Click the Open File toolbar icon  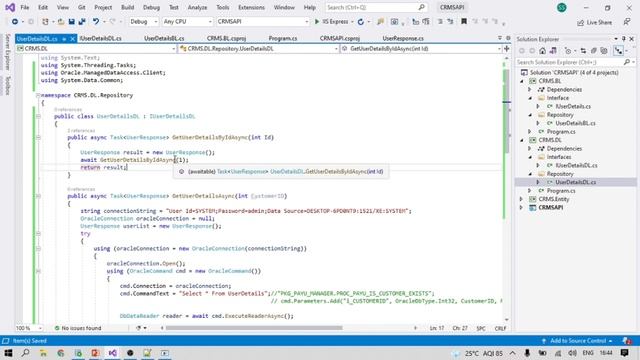61,22
